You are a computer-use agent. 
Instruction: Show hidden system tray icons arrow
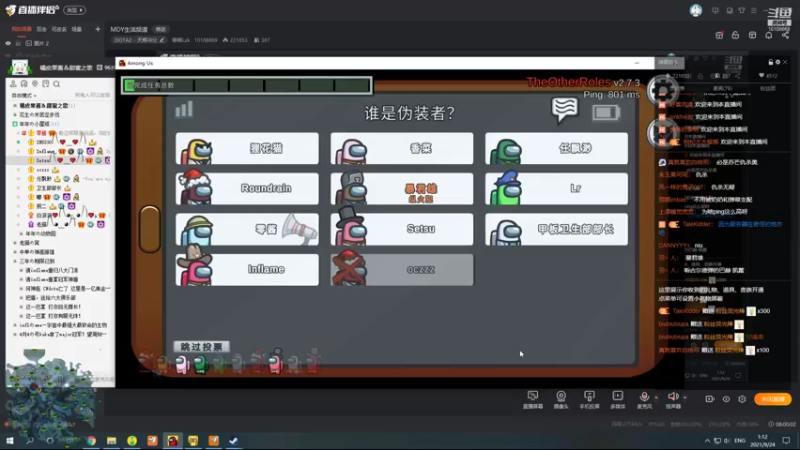click(707, 440)
